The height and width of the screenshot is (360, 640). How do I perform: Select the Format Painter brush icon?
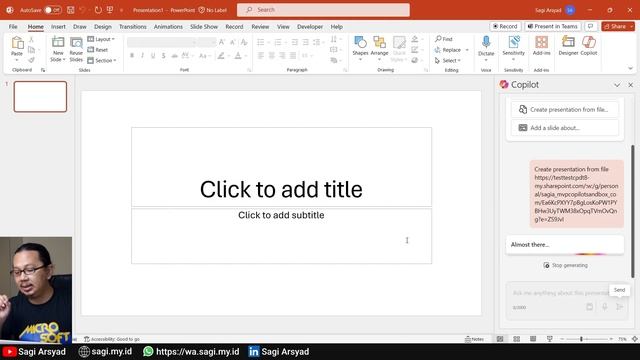click(31, 60)
